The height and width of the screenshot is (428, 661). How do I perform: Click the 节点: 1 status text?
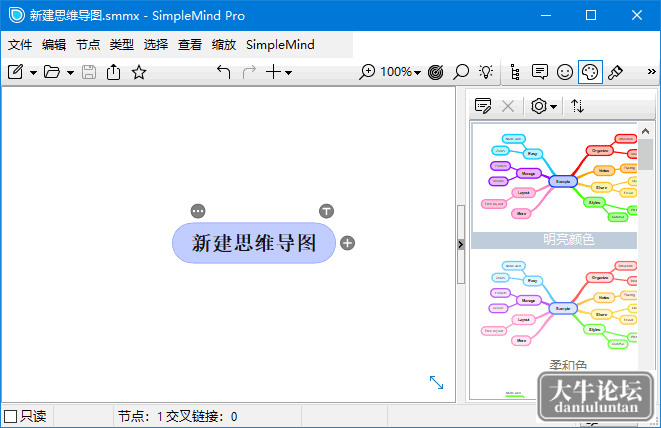[140, 417]
